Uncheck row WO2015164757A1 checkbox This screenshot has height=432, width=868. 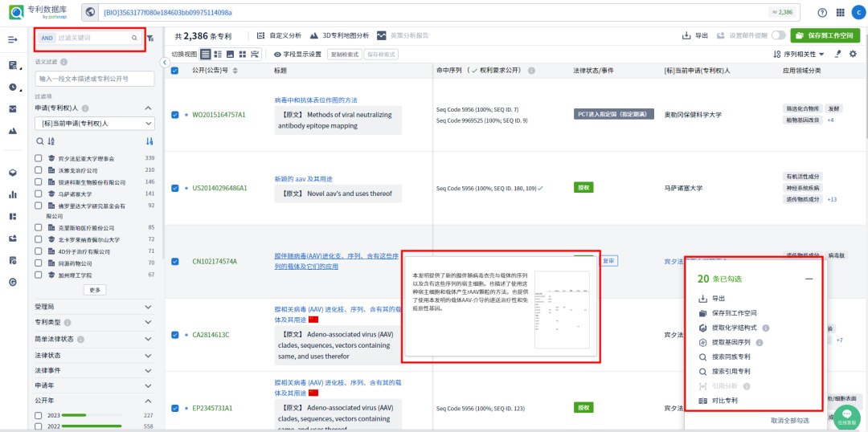coord(175,115)
